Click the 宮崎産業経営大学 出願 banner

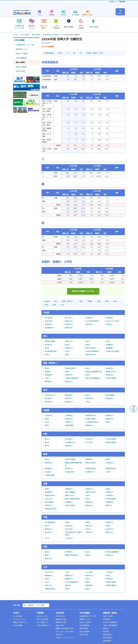pyautogui.click(x=26, y=102)
